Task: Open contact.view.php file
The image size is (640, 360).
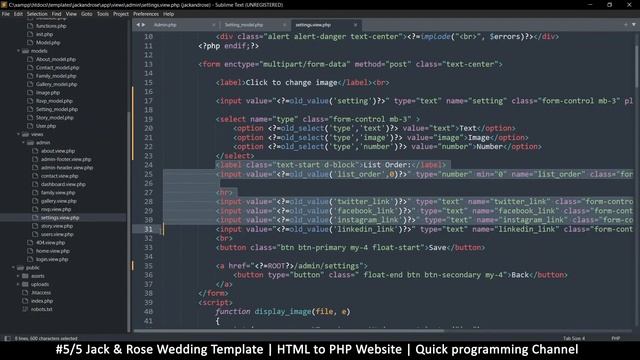Action: click(59, 176)
